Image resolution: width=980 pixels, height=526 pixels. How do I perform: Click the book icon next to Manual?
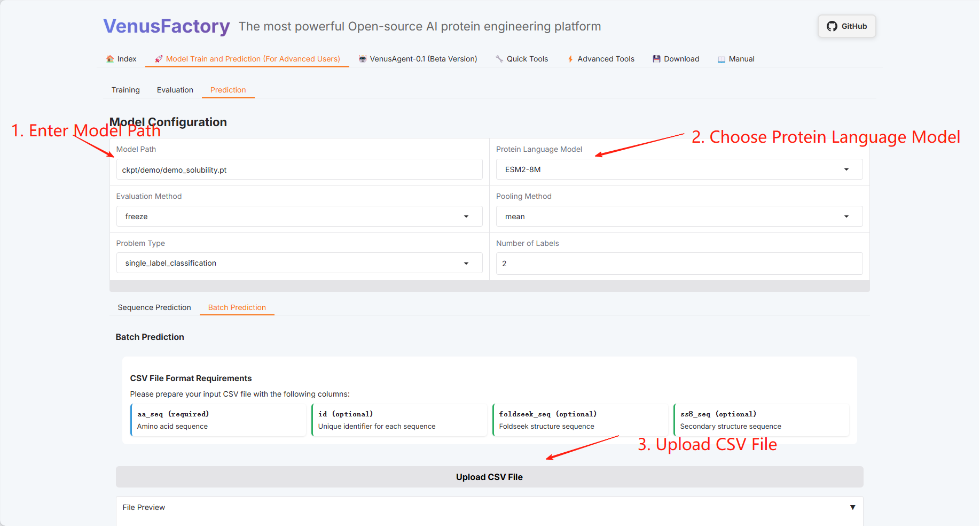[722, 59]
